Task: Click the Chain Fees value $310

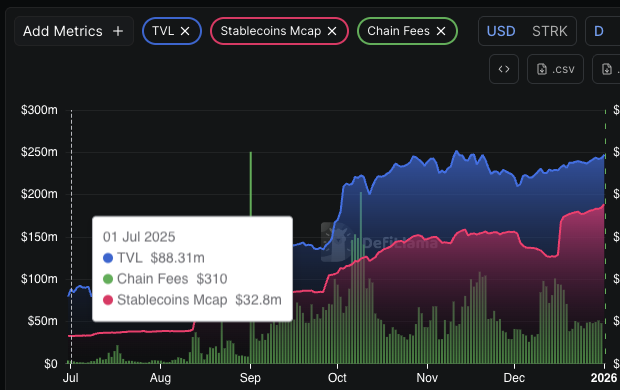Action: (212, 279)
